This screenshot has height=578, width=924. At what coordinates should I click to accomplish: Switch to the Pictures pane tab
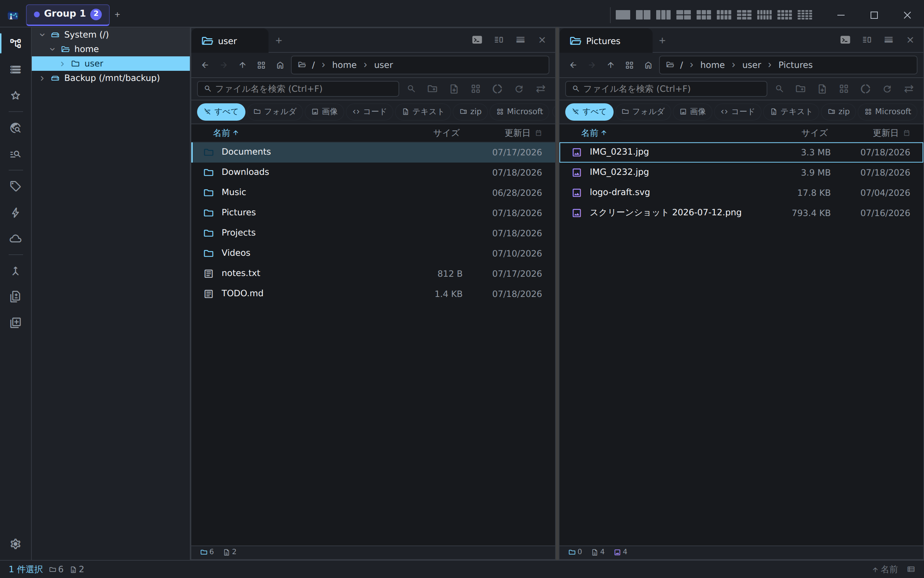point(606,40)
